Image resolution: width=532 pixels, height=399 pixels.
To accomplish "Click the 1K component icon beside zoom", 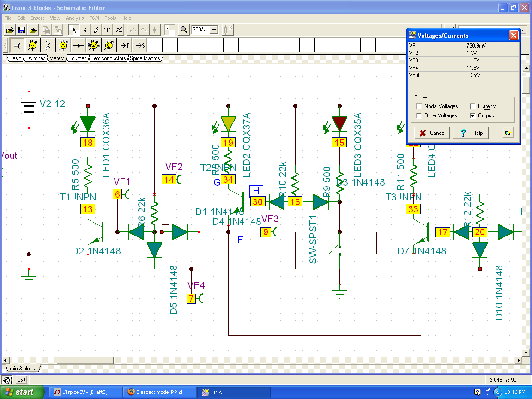I will [x=228, y=30].
